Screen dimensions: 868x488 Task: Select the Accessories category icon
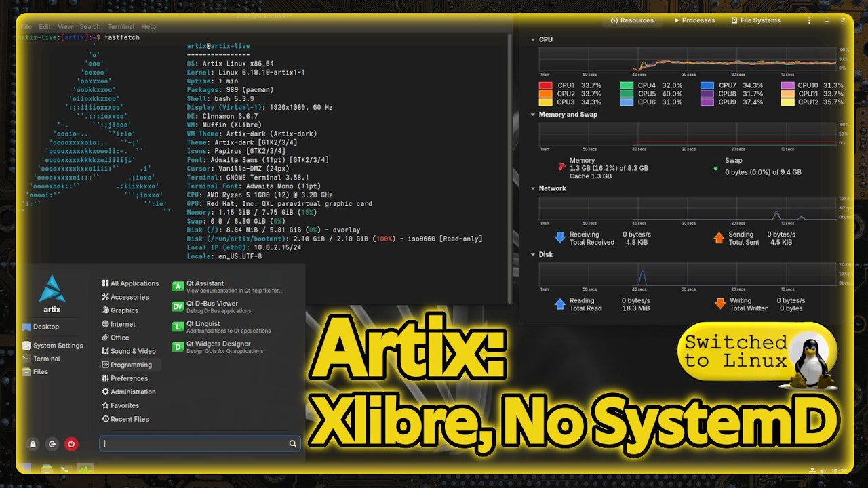[105, 297]
